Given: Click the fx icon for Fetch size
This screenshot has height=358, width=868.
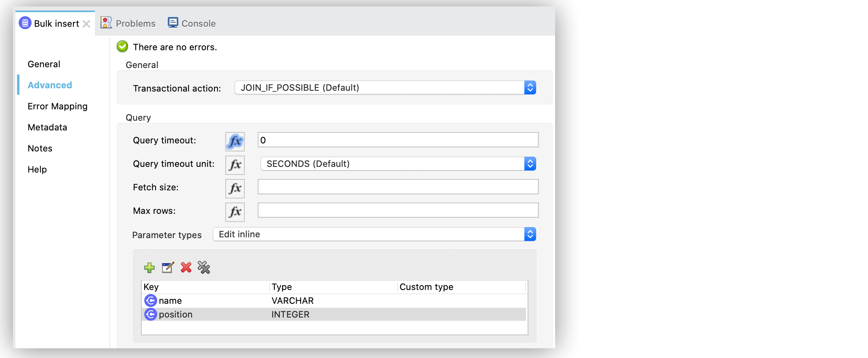Looking at the screenshot, I should tap(235, 188).
